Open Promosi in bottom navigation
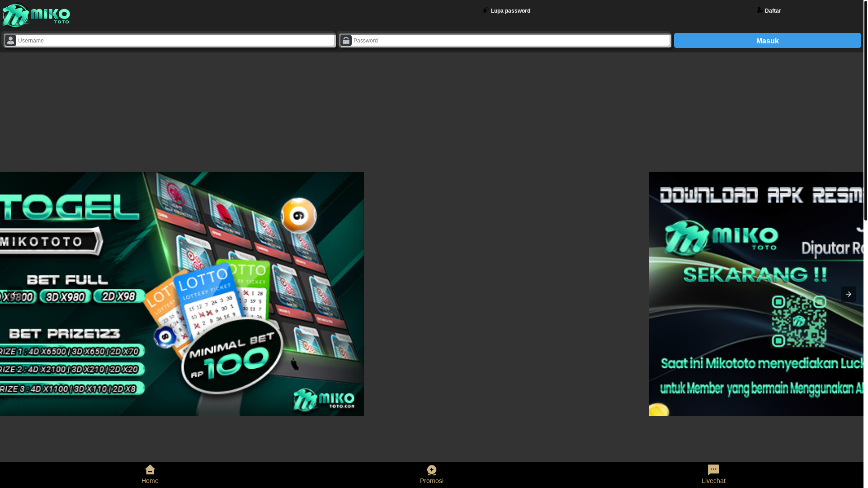Screen dimensions: 868x488 (x=432, y=475)
